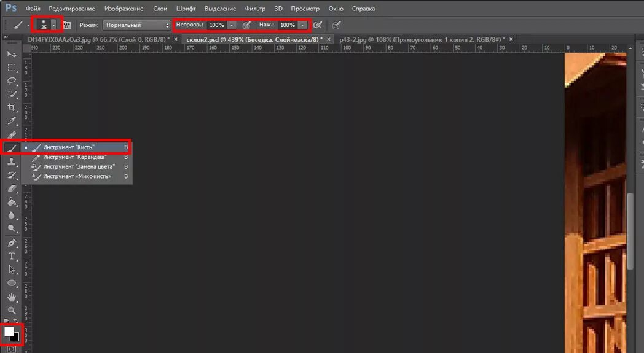Open the 3D menu
Viewport: 644px width, 353px height.
(x=278, y=9)
